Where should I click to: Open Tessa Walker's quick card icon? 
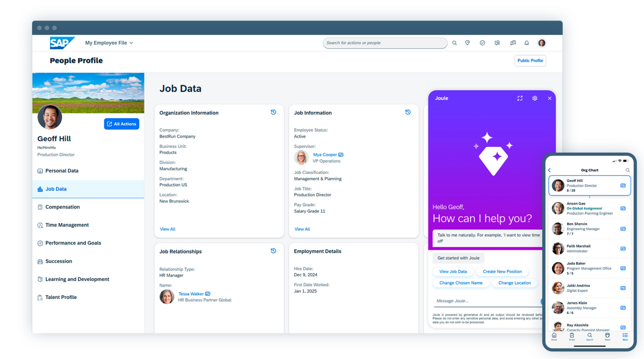(x=207, y=294)
